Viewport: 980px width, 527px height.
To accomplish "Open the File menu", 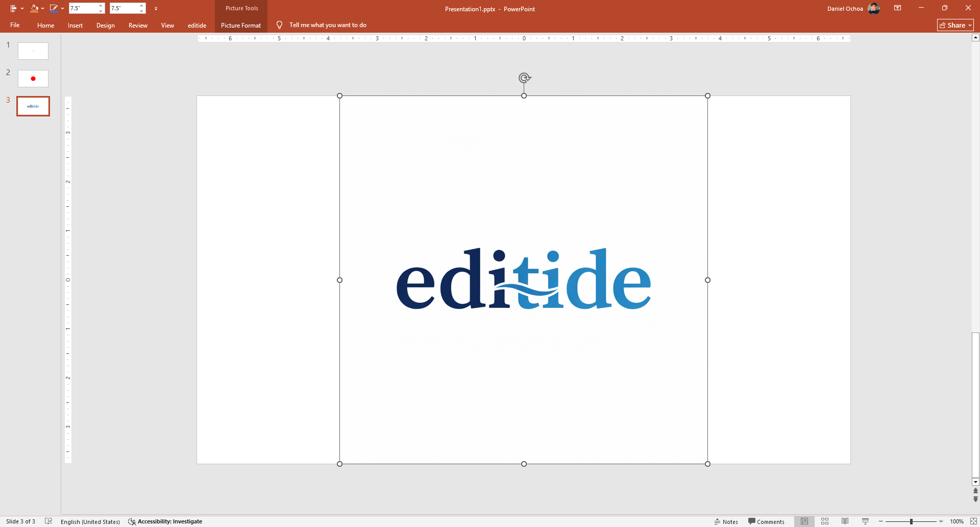I will tap(15, 25).
